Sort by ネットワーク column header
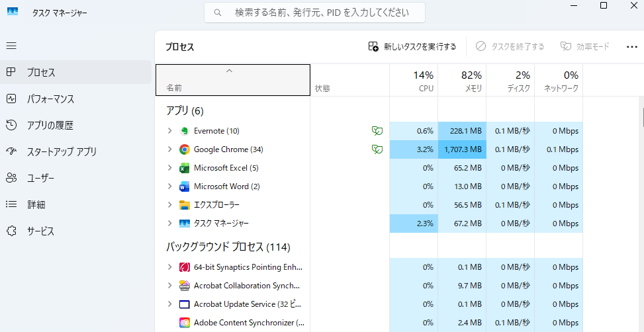644x332 pixels. 559,80
